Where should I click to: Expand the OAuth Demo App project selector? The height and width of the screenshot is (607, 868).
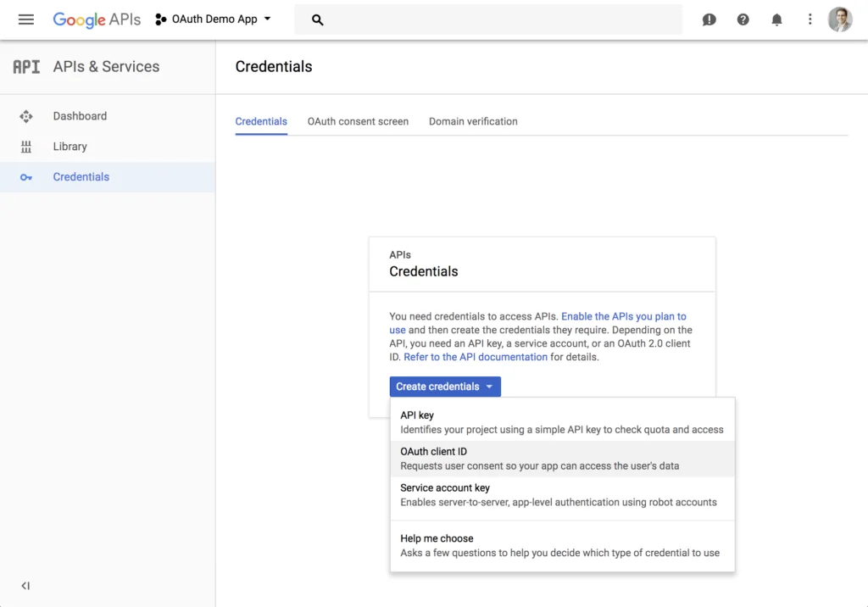tap(214, 19)
